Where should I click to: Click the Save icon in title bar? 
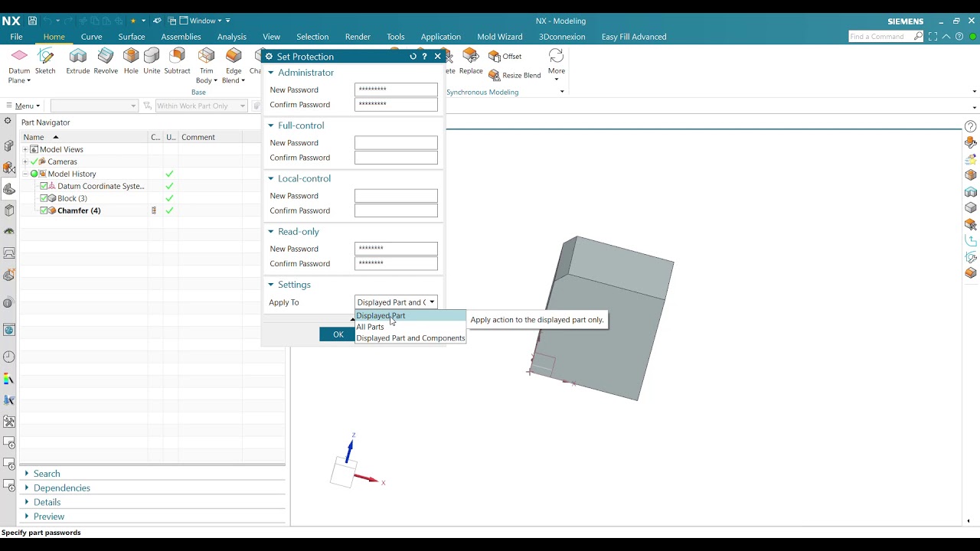coord(32,21)
